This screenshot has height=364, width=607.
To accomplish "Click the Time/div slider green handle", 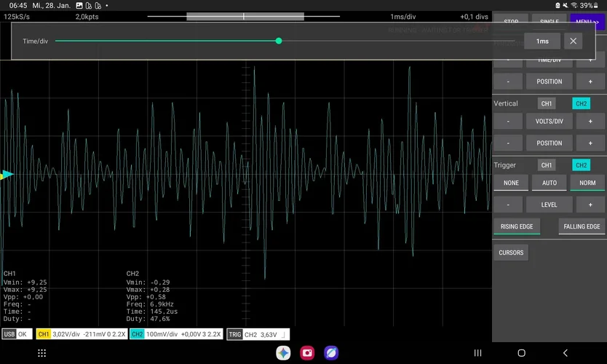I will pos(278,41).
